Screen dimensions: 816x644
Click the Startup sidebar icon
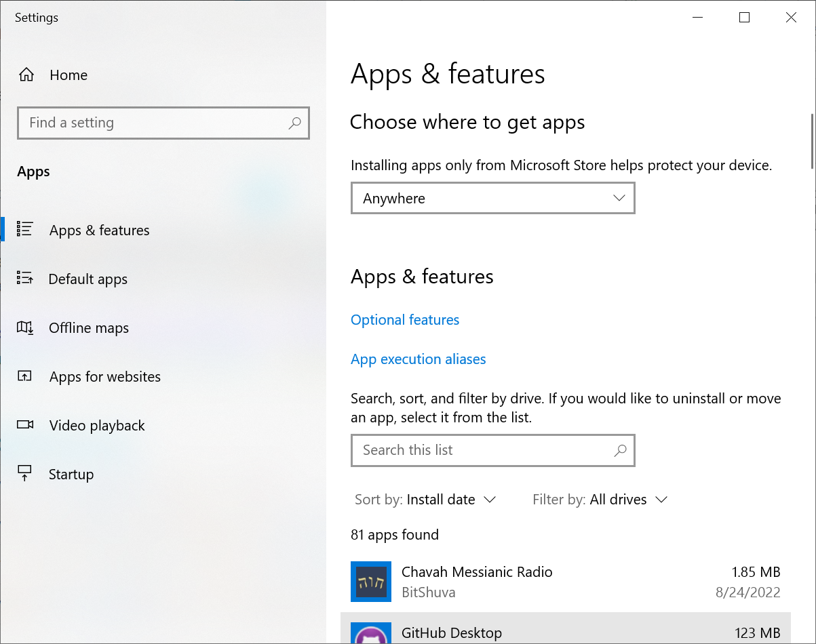25,474
